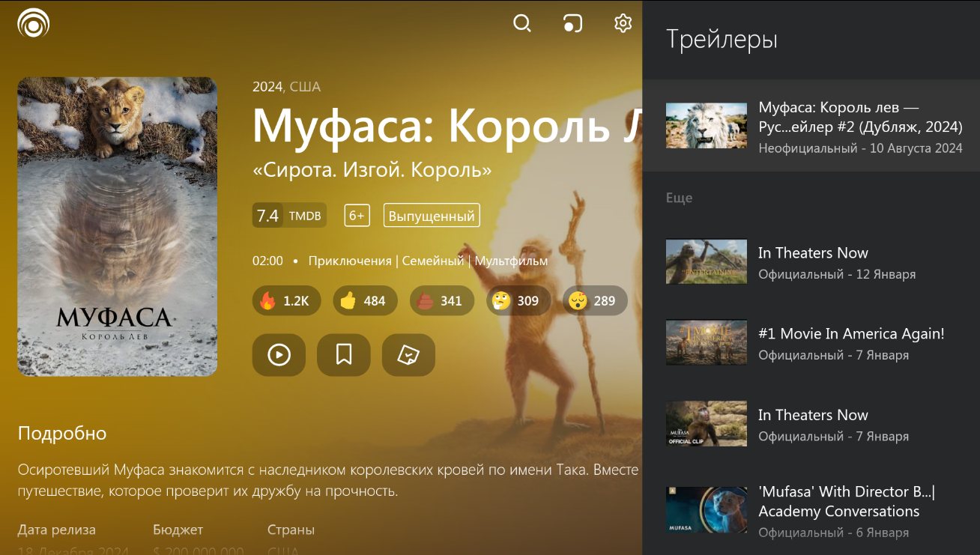Bookmark the movie with the bookmark button
This screenshot has width=980, height=555.
coord(344,354)
